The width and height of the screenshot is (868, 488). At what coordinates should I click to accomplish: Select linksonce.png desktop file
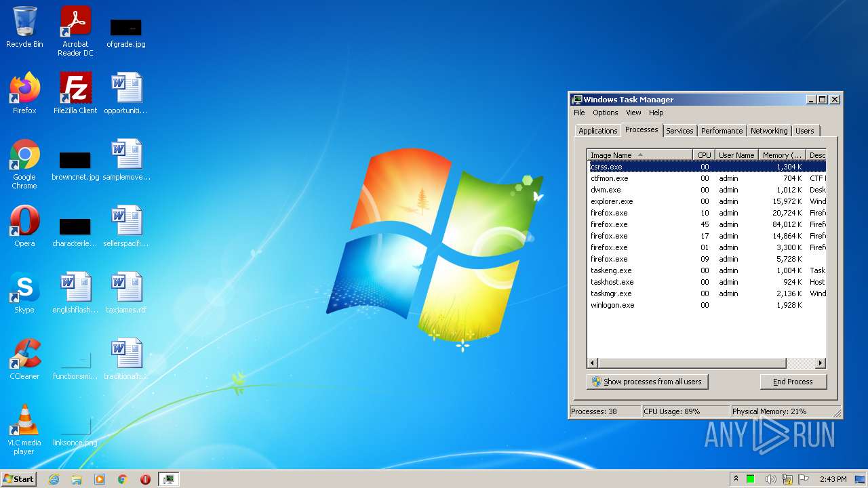pyautogui.click(x=75, y=432)
